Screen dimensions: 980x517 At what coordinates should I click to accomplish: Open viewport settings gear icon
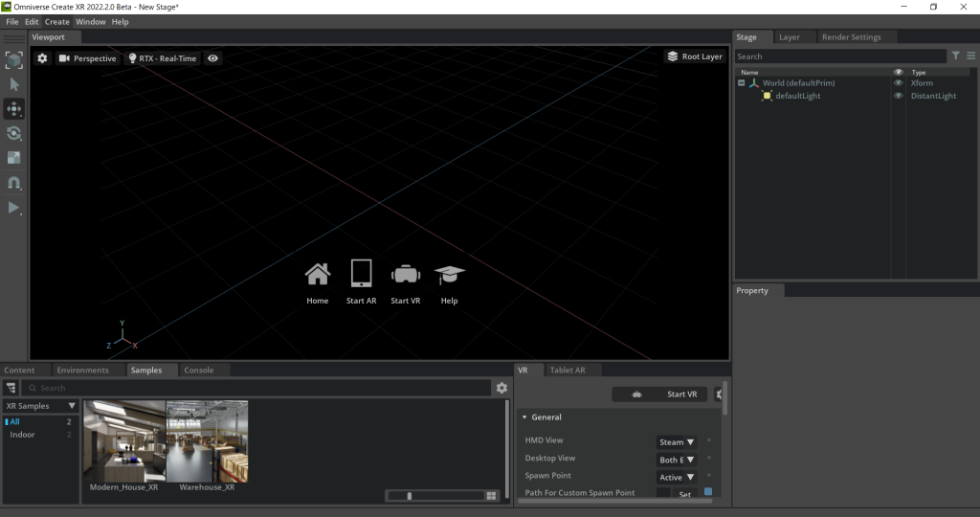click(x=42, y=58)
